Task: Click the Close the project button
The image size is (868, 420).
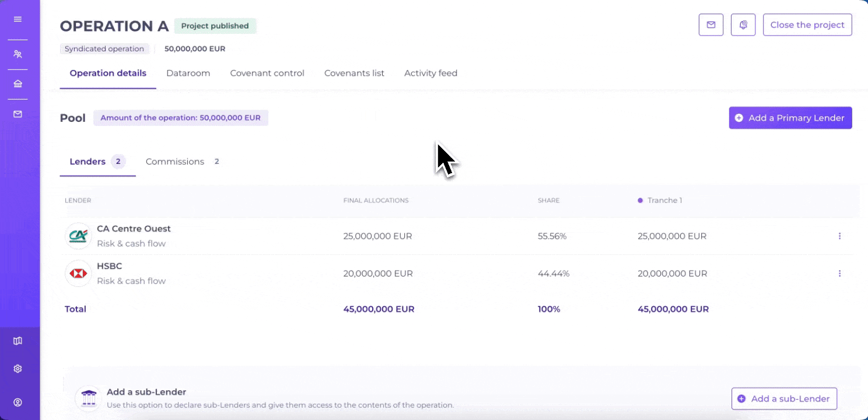Action: tap(807, 25)
